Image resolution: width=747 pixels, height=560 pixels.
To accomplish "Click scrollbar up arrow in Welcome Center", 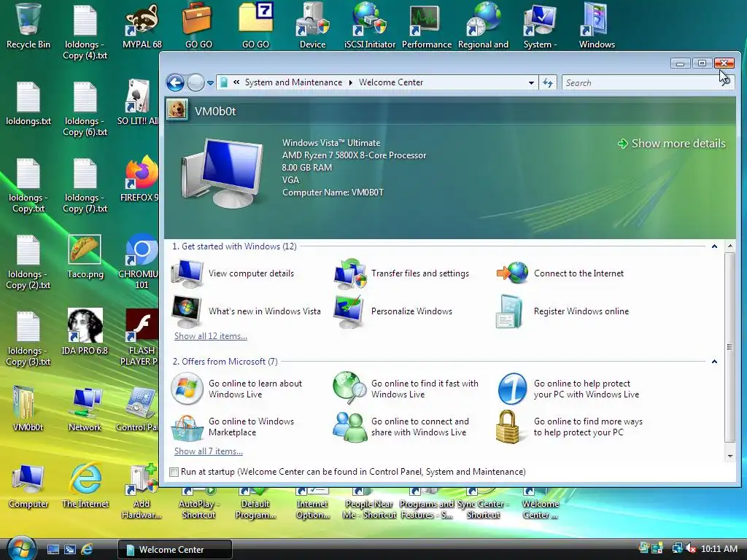I will [x=729, y=246].
